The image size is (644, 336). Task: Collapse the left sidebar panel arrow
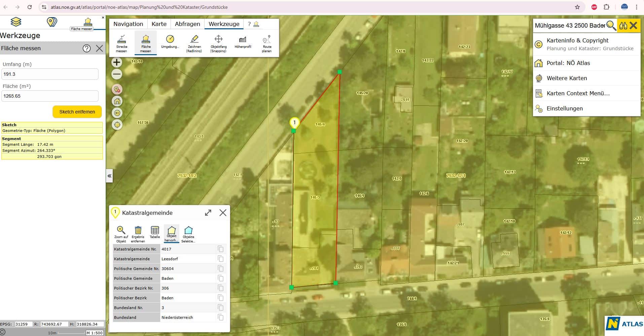tap(109, 176)
